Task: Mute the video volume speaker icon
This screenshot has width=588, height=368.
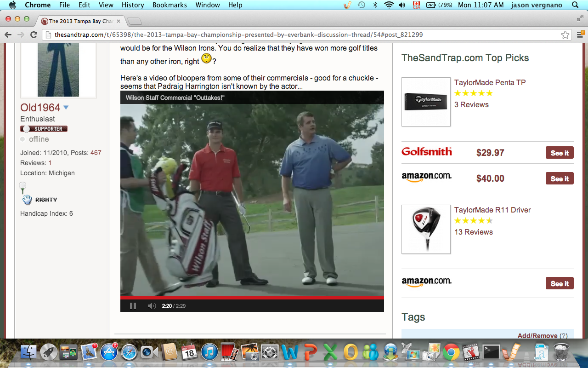Action: [x=152, y=306]
